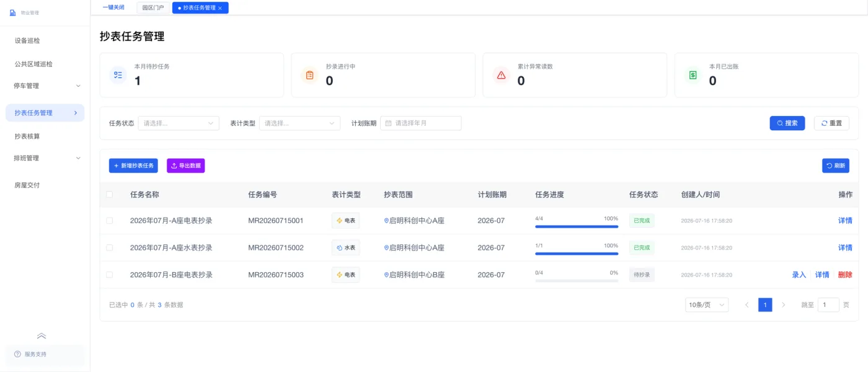Click the 计划账期 year-month input field
Image resolution: width=868 pixels, height=372 pixels.
click(x=420, y=123)
